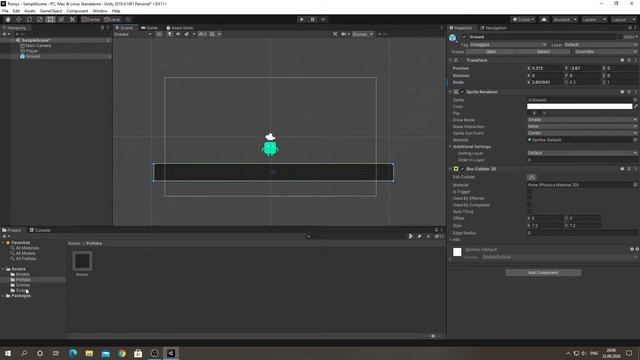Switch to the Console tab
The height and width of the screenshot is (360, 640).
pyautogui.click(x=40, y=230)
